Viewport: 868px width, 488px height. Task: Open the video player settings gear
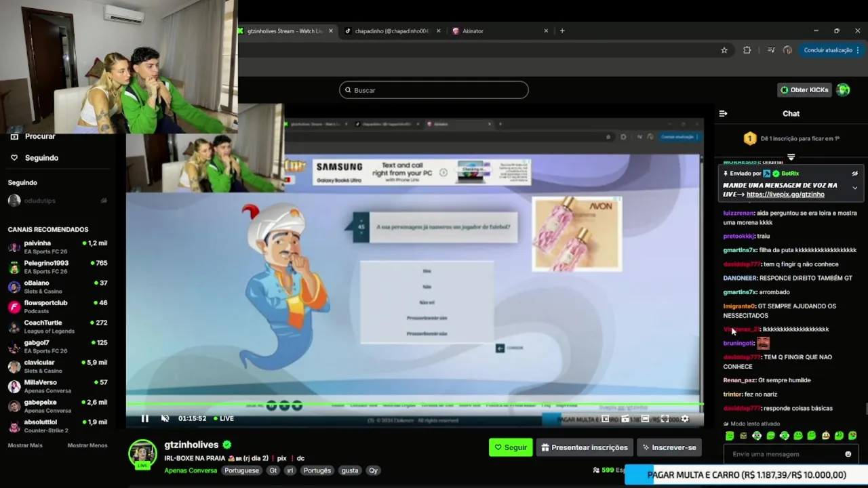(685, 419)
